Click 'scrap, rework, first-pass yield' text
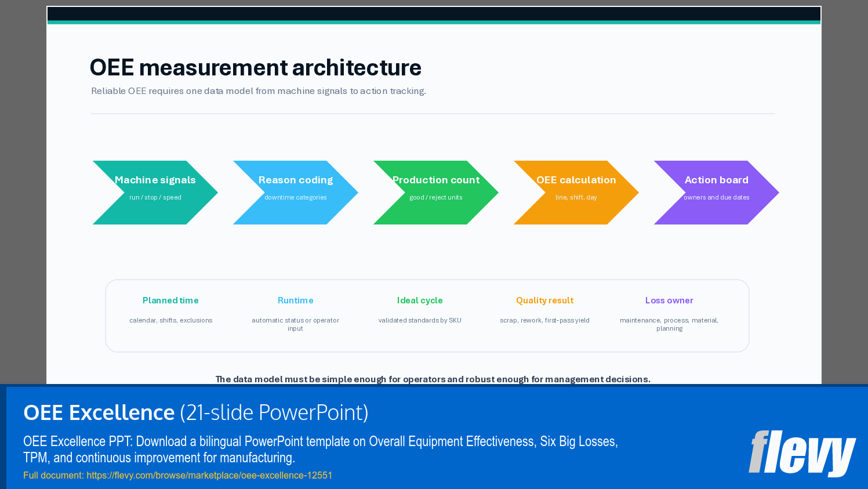 pos(544,320)
